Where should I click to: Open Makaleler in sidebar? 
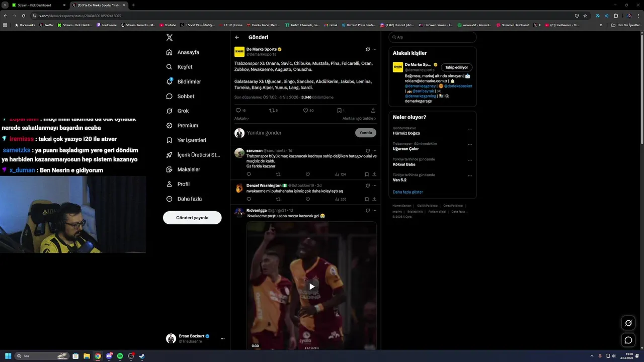coord(183,169)
